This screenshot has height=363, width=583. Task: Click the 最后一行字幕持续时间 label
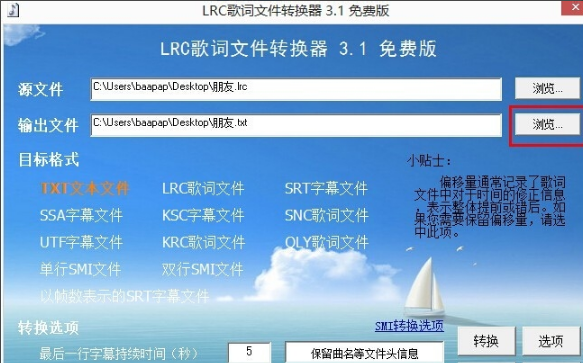(x=119, y=353)
